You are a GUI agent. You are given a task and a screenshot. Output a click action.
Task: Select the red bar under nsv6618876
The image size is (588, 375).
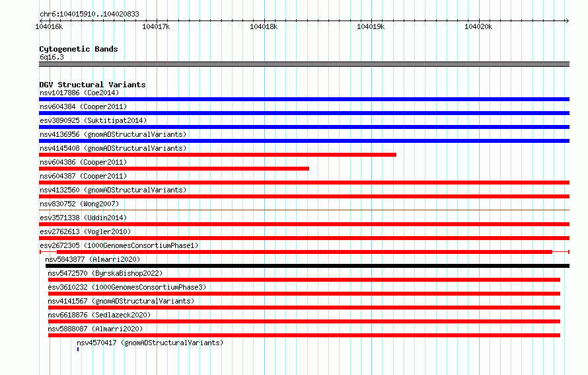pos(304,321)
